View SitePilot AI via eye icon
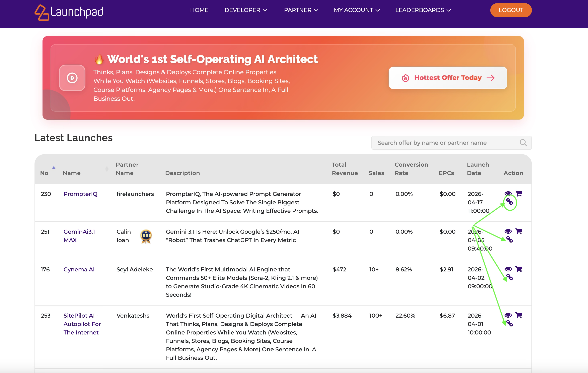This screenshot has width=588, height=373. coord(508,315)
